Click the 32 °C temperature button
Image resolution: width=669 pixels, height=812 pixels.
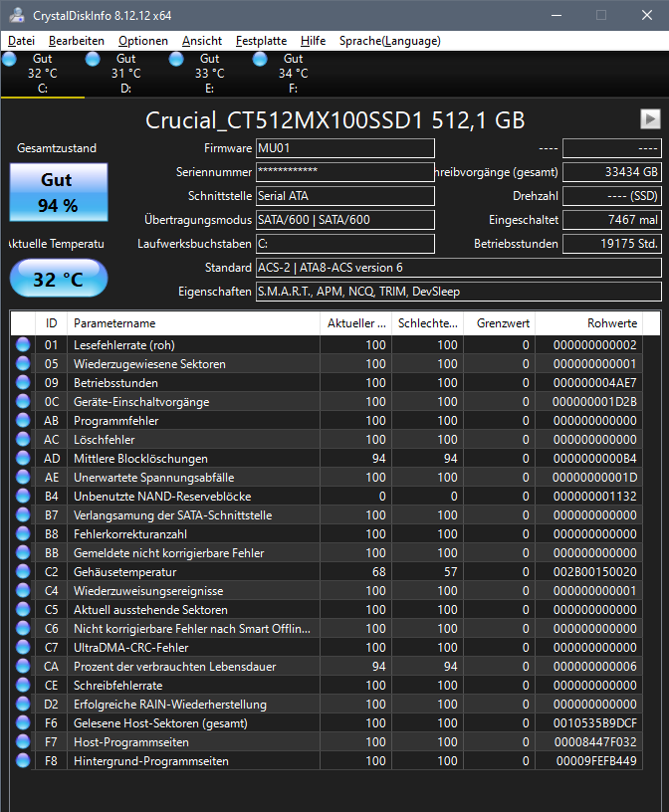coord(59,279)
